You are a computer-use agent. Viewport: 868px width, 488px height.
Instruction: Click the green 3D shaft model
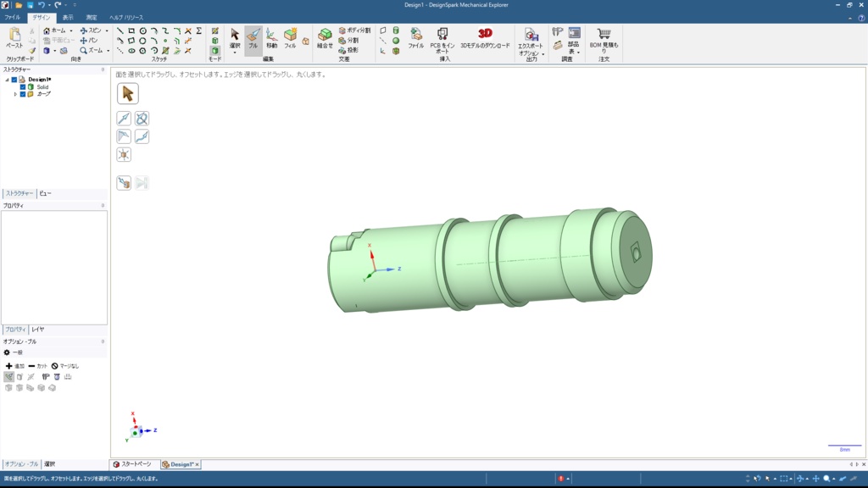491,261
